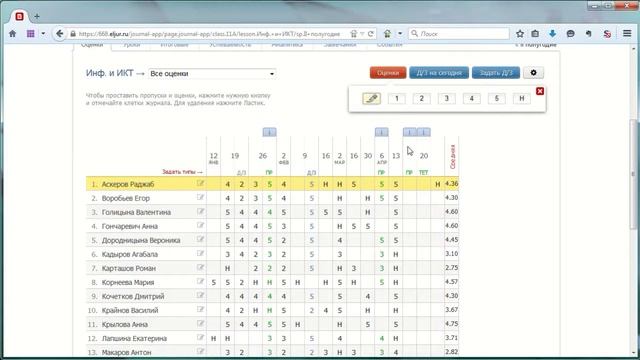
Task: Edit icon next to Голицына Валентина
Action: click(200, 211)
